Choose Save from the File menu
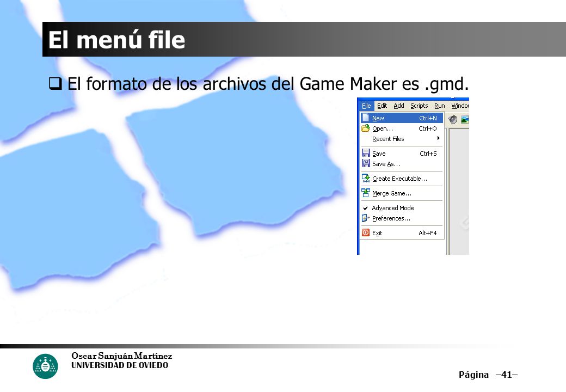Viewport: 566px width, 392px height. [x=402, y=154]
